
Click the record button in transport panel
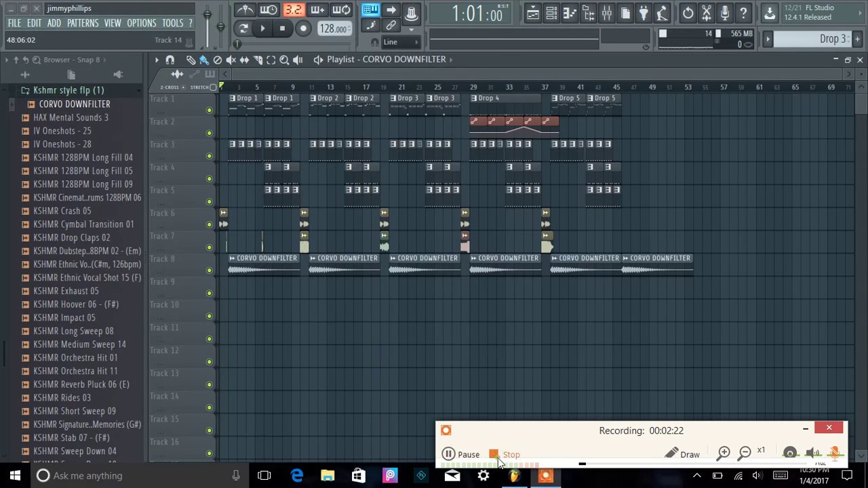pyautogui.click(x=303, y=28)
